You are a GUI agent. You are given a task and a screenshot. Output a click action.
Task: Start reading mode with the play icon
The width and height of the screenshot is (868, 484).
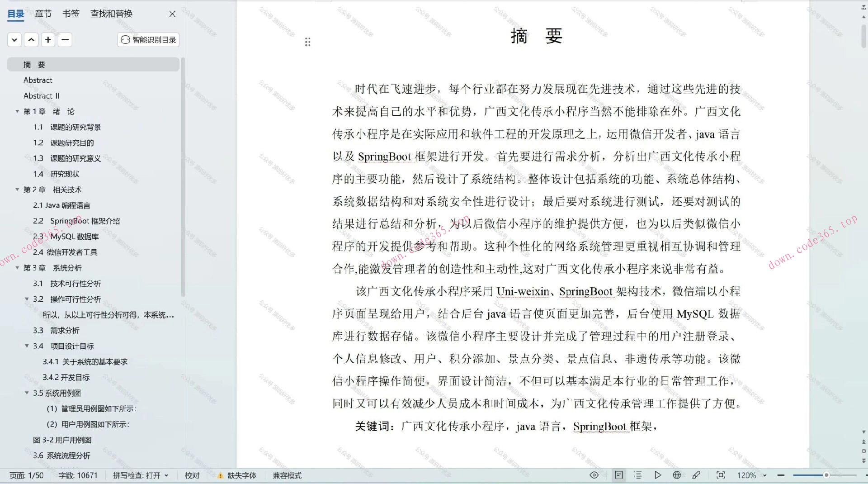pyautogui.click(x=658, y=475)
